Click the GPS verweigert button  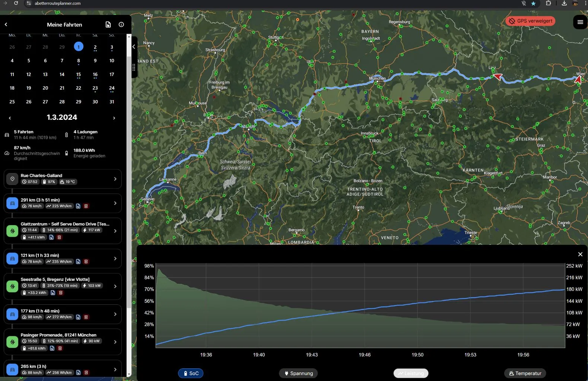(530, 21)
